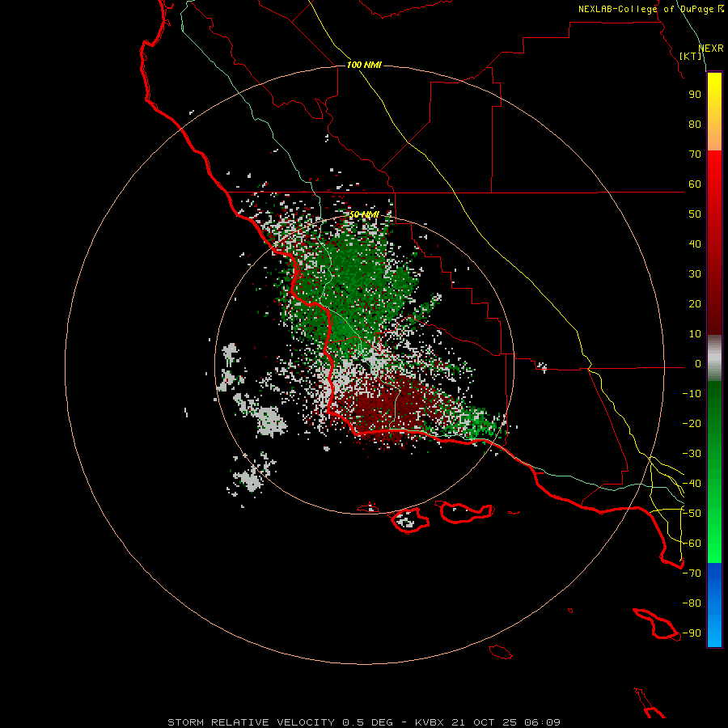Click the STORM RELATIVE VELOCITY caption text

252,722
